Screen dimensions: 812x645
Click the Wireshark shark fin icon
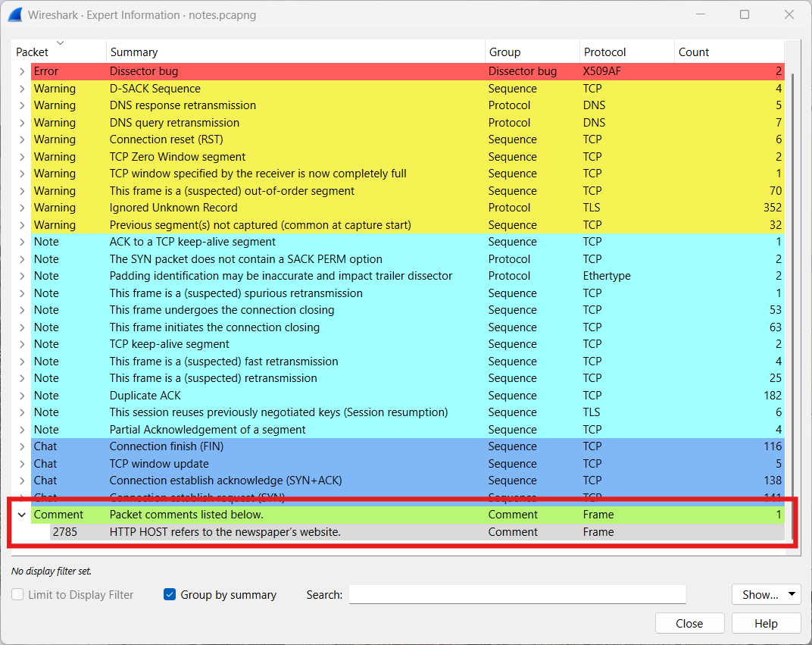click(x=15, y=14)
